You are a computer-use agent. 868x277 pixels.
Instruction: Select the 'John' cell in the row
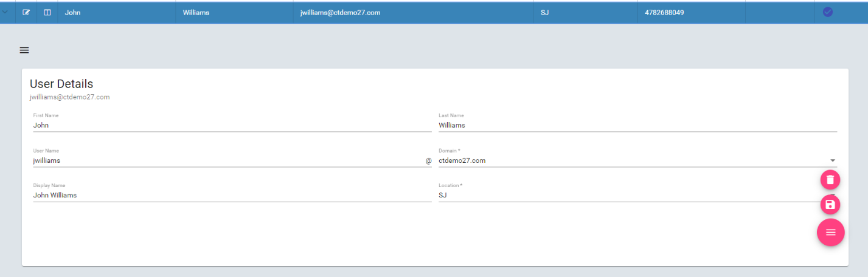point(117,12)
